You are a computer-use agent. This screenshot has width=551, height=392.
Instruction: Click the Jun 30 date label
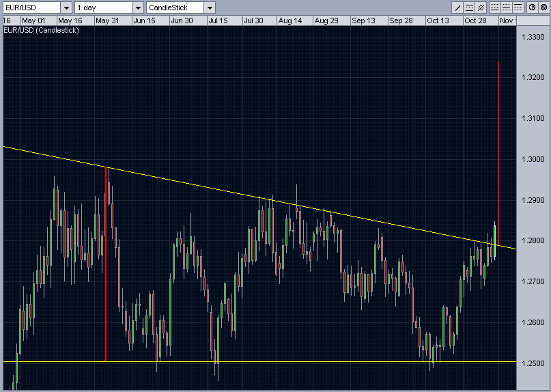click(182, 20)
